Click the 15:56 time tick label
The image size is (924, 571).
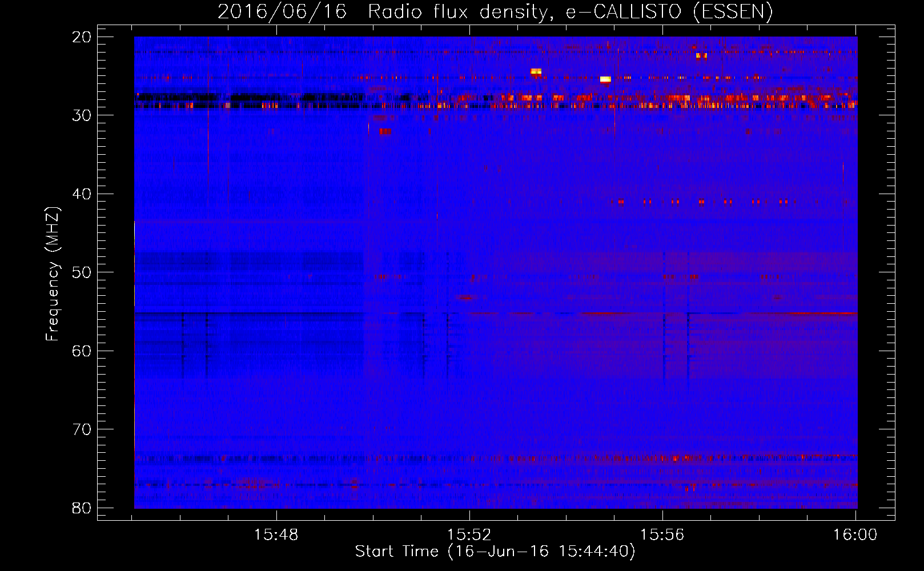point(662,534)
